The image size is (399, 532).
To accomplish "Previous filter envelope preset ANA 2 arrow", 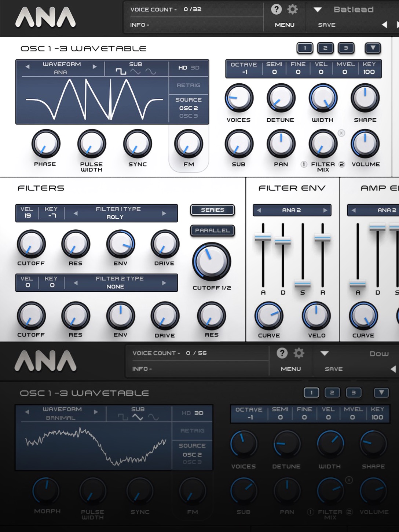I will click(259, 210).
